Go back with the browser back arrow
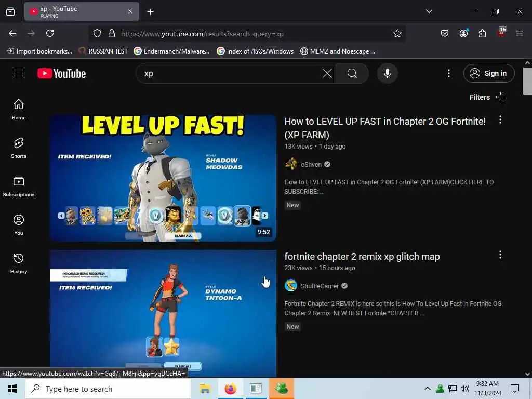The width and height of the screenshot is (532, 399). coord(12,33)
